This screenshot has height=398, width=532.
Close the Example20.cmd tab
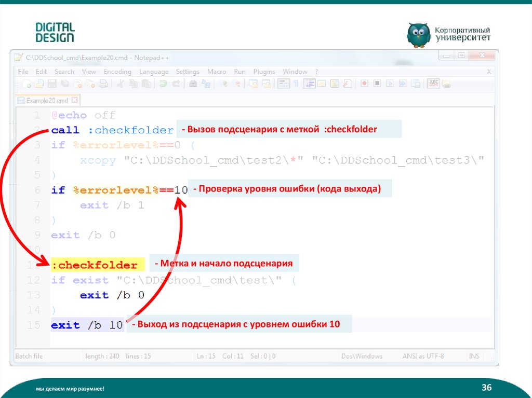(74, 100)
